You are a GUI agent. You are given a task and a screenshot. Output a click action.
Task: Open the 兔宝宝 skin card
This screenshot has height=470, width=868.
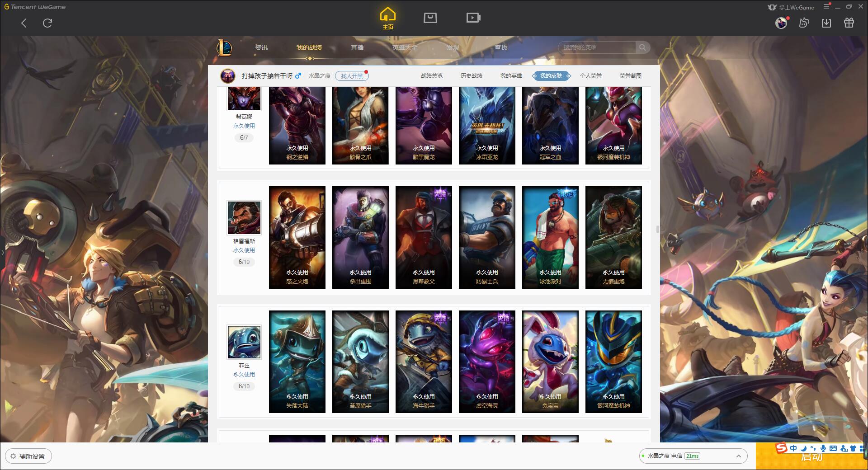550,362
